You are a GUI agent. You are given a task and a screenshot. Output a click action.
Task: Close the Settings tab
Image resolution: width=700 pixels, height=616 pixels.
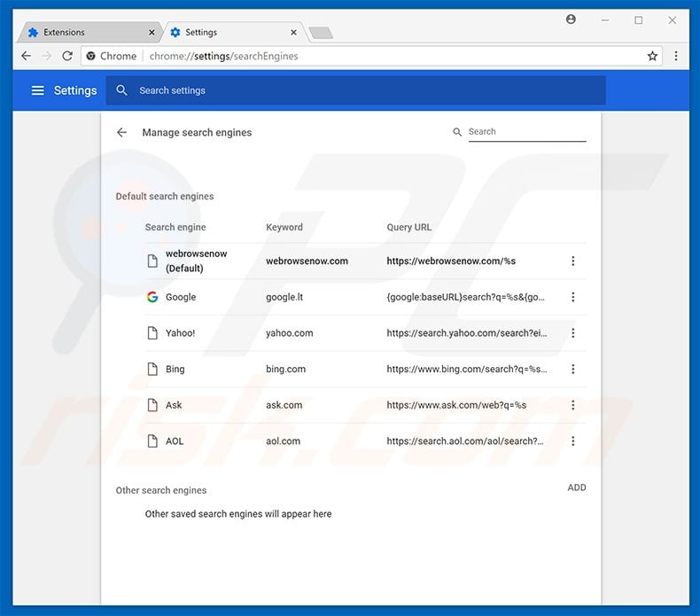[293, 33]
